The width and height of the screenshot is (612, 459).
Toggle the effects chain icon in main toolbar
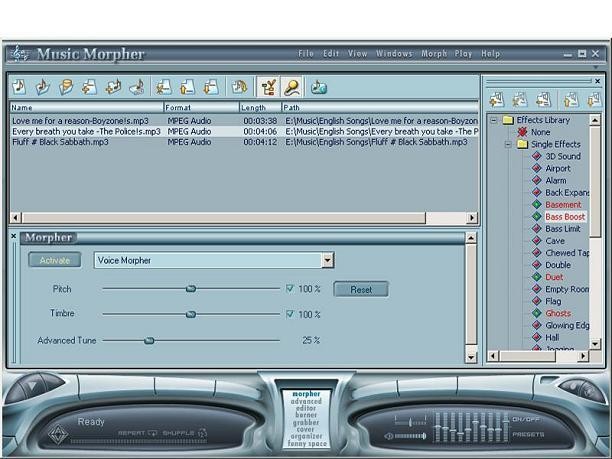268,87
